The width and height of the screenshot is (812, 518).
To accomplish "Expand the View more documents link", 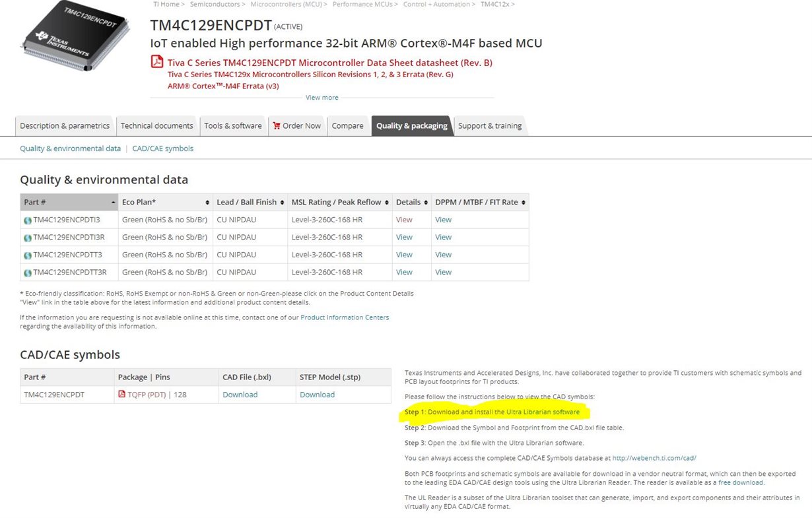I will coord(322,98).
